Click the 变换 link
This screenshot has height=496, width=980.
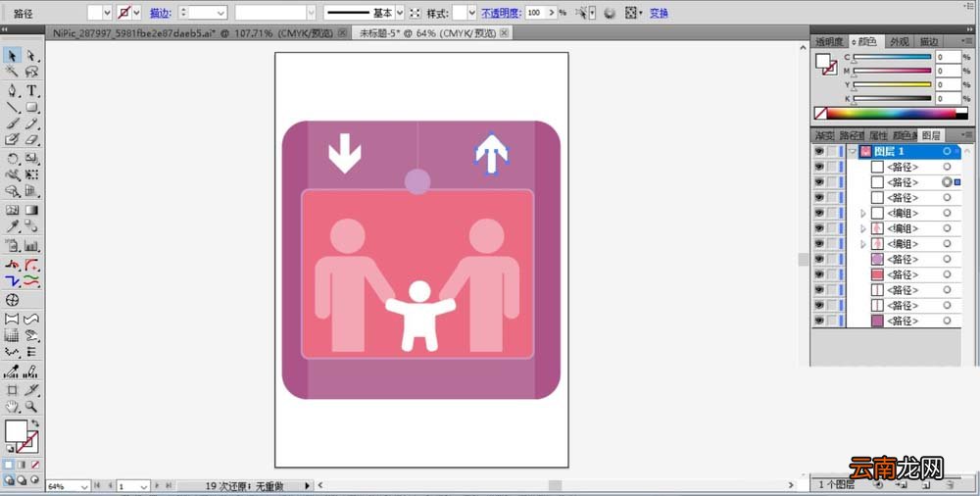659,13
